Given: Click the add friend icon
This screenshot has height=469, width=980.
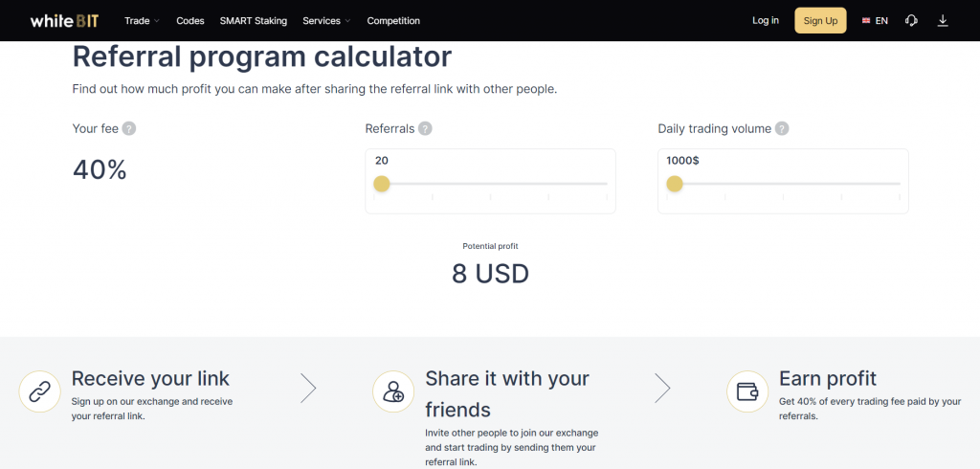Looking at the screenshot, I should click(x=393, y=391).
